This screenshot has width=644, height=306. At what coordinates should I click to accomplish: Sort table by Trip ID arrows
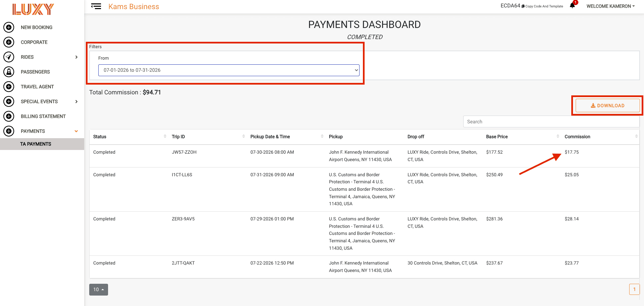243,136
